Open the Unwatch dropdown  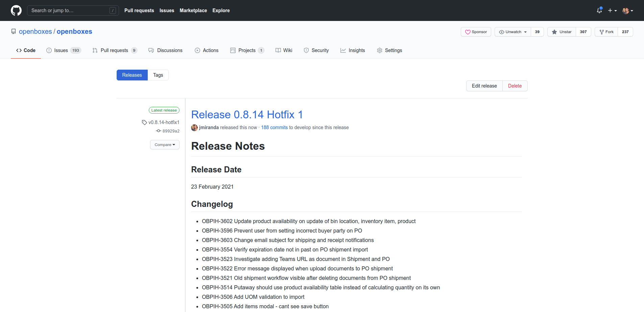tap(513, 32)
